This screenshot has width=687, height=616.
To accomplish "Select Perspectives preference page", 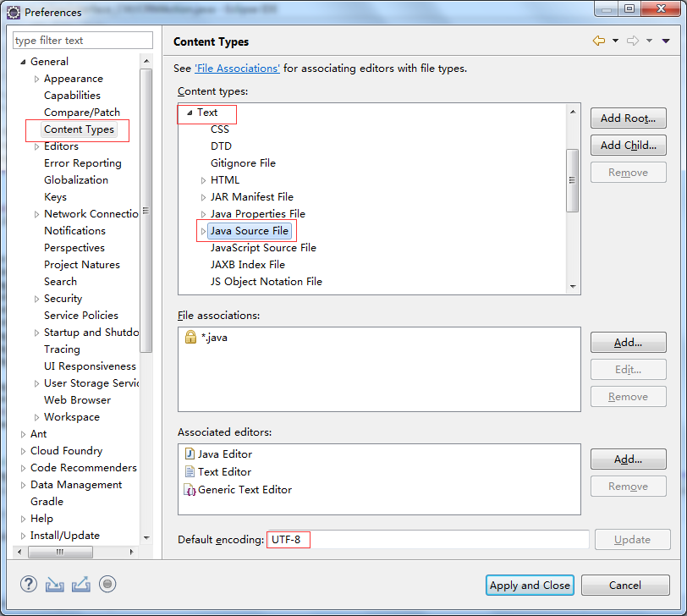I will click(74, 248).
